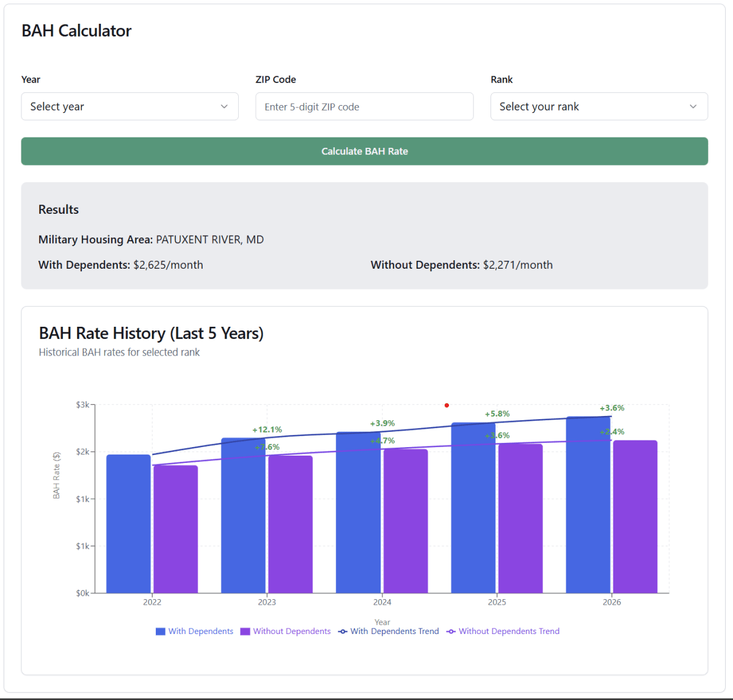Select the 2024 With Dependents blue bar
733x700 pixels.
tap(359, 512)
